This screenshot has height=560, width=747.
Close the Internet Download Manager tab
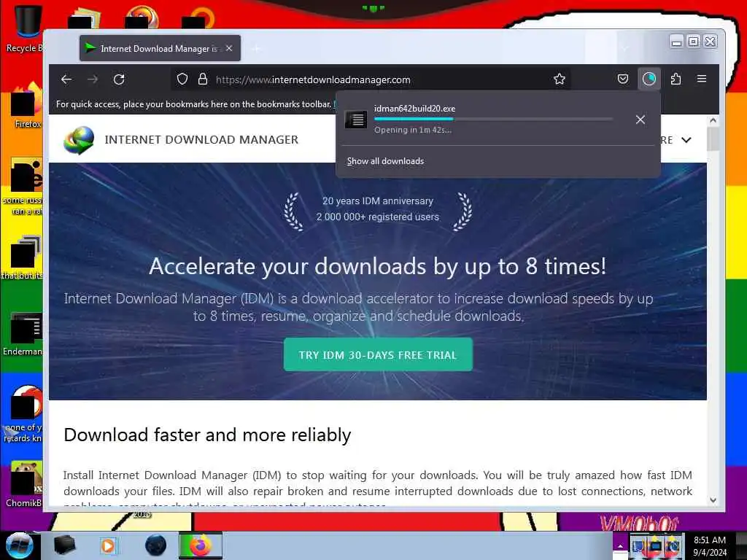pos(229,48)
